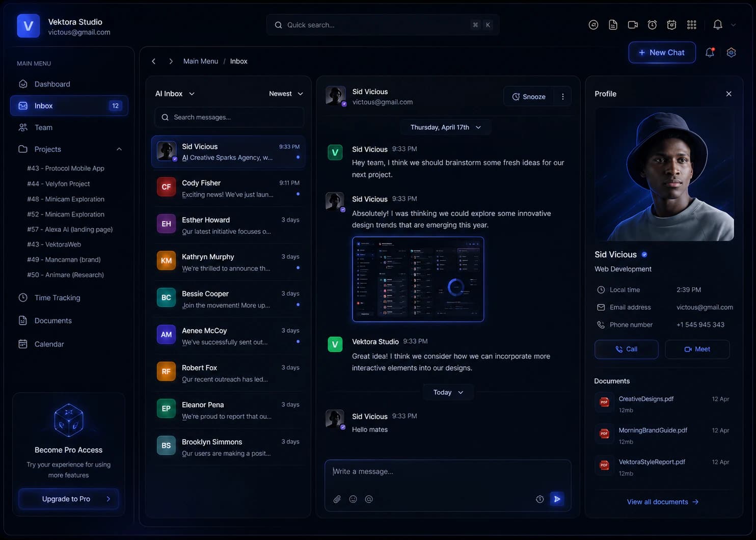This screenshot has width=756, height=540.
Task: Open the apps grid icon
Action: tap(691, 24)
